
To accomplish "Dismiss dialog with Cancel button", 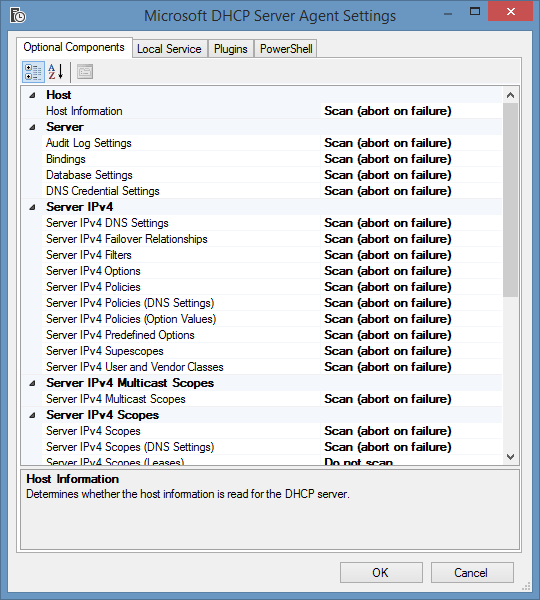I will [x=472, y=572].
